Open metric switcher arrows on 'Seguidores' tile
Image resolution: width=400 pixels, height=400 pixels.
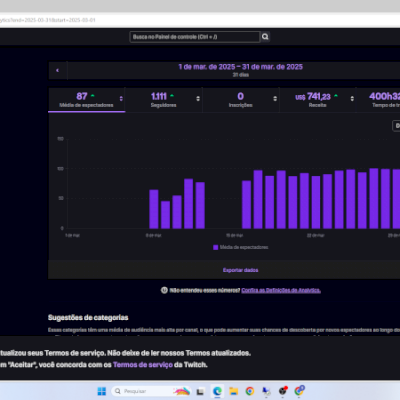(198, 99)
